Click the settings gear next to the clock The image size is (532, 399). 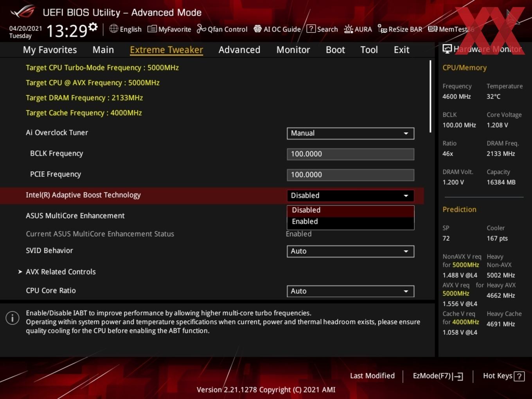tap(93, 27)
